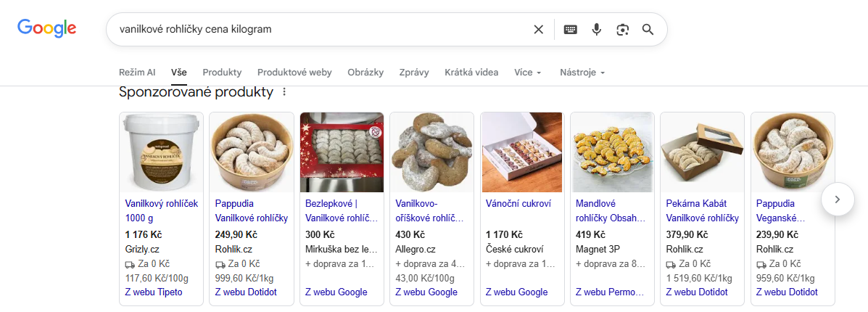Go to Google homepage via logo

[x=47, y=28]
